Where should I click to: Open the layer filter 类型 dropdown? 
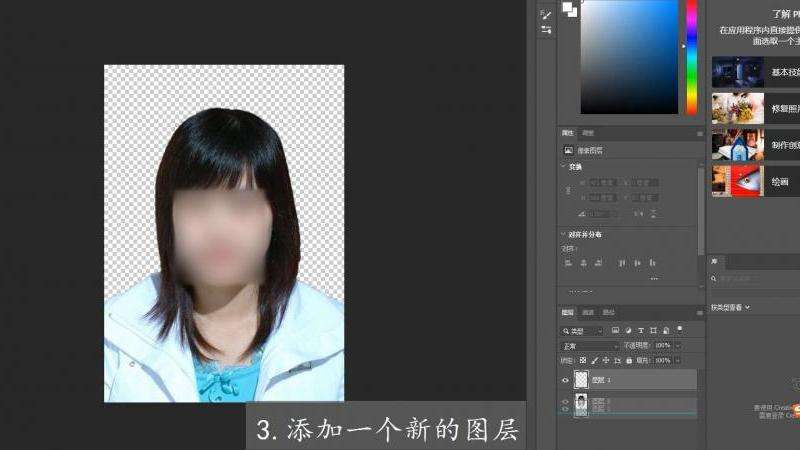coord(583,331)
